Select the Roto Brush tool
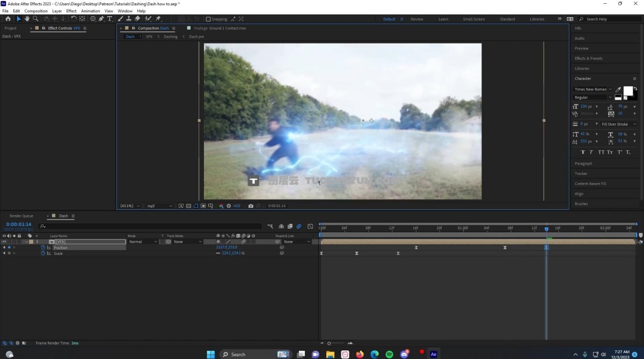The height and width of the screenshot is (359, 644). tap(148, 19)
